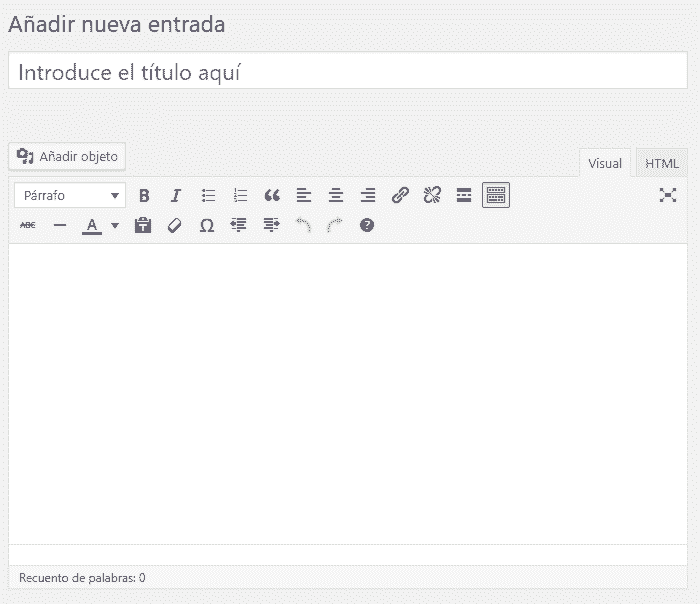Screen dimensions: 700x604
Task: Insert a numbered list
Action: pyautogui.click(x=240, y=196)
